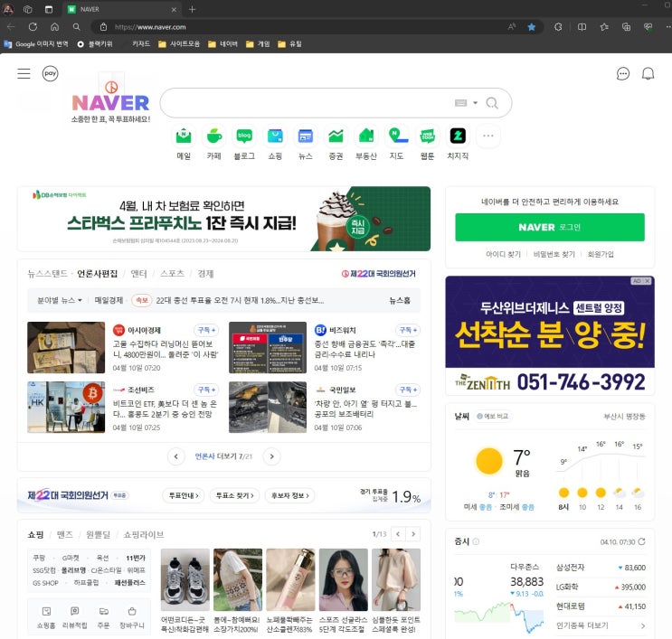
Task: Refresh the page with browser reload icon
Action: [x=33, y=26]
